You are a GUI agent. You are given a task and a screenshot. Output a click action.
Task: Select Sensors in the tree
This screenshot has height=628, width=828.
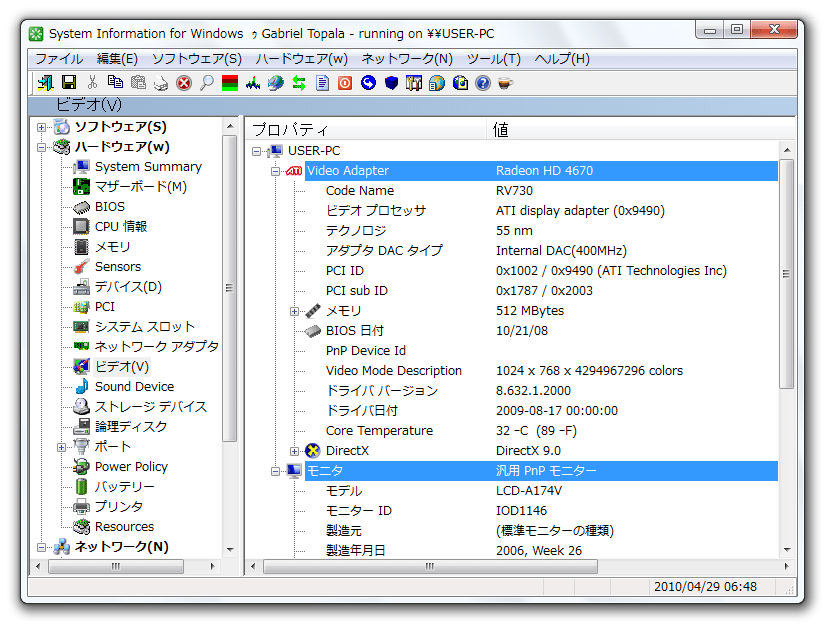coord(118,267)
